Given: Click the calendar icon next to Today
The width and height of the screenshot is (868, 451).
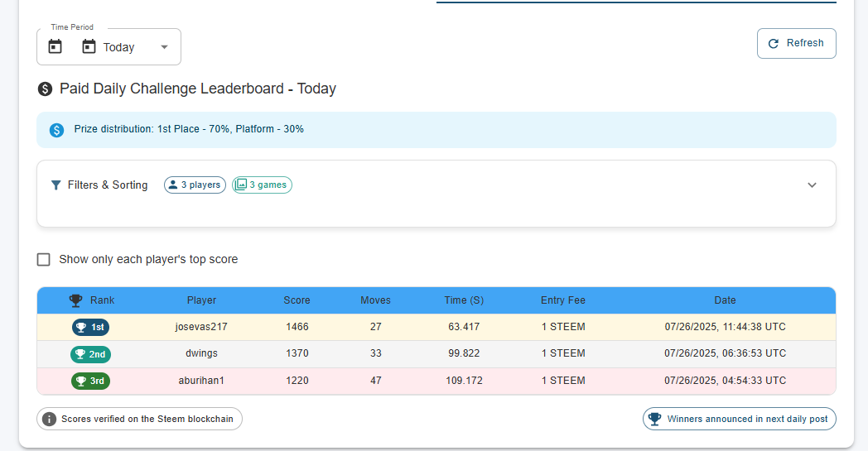Looking at the screenshot, I should (89, 46).
